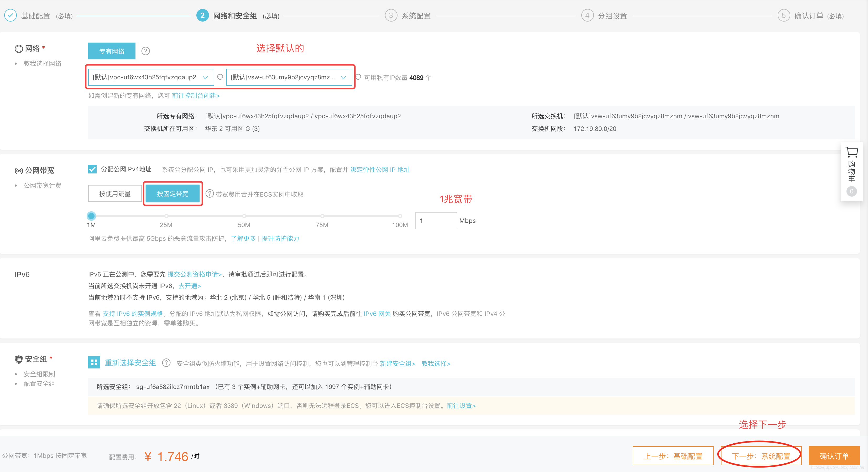Set bandwidth slider to 75M mark
The image size is (868, 472).
pos(322,216)
